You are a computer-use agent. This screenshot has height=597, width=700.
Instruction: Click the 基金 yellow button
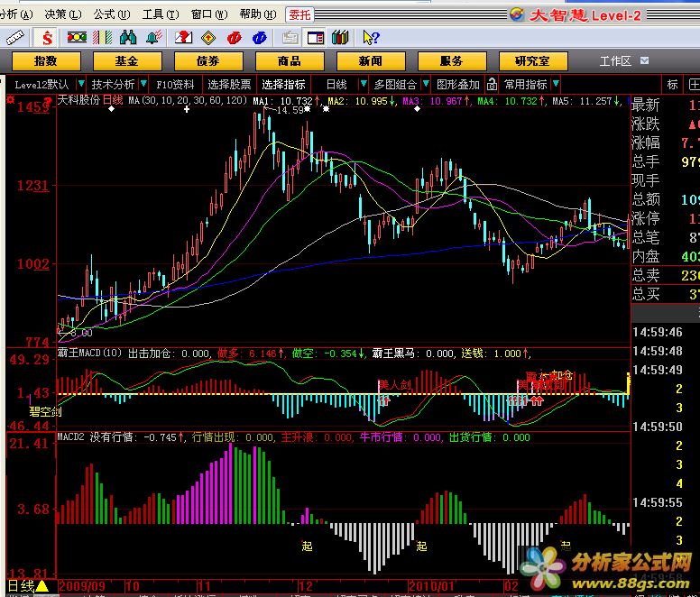(127, 60)
